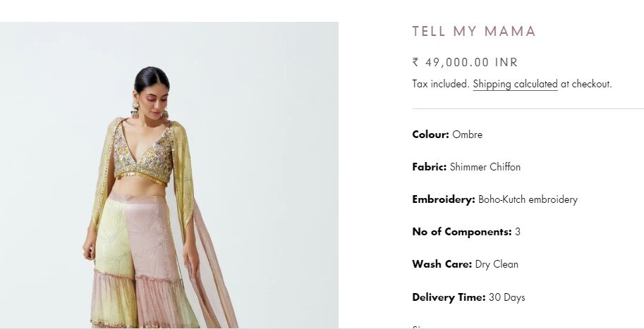644x329 pixels.
Task: Click the Fabric label
Action: coord(429,167)
